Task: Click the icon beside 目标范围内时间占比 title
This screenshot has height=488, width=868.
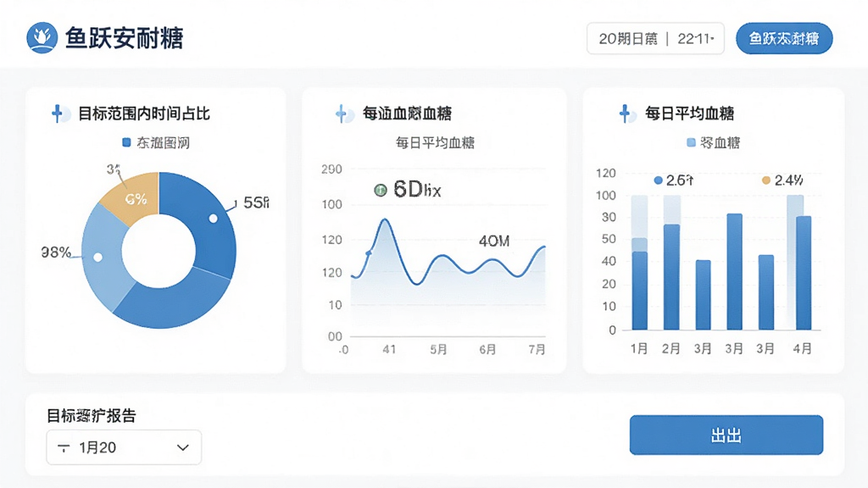Action: tap(60, 114)
